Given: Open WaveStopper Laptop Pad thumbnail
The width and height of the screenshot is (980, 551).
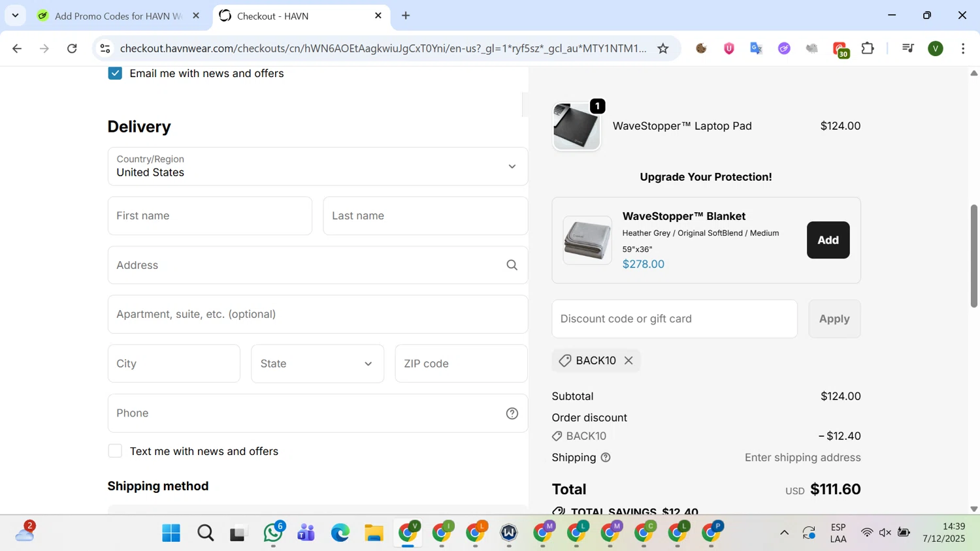Looking at the screenshot, I should 576,126.
